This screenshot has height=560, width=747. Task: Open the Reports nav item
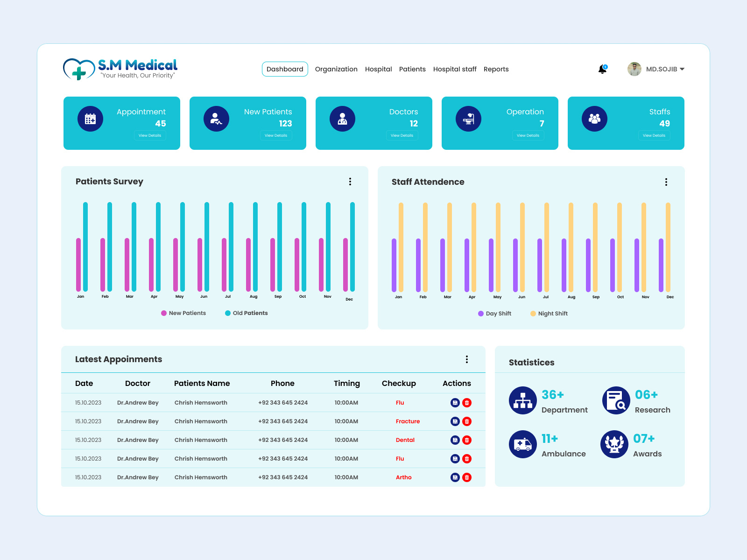[x=496, y=69]
